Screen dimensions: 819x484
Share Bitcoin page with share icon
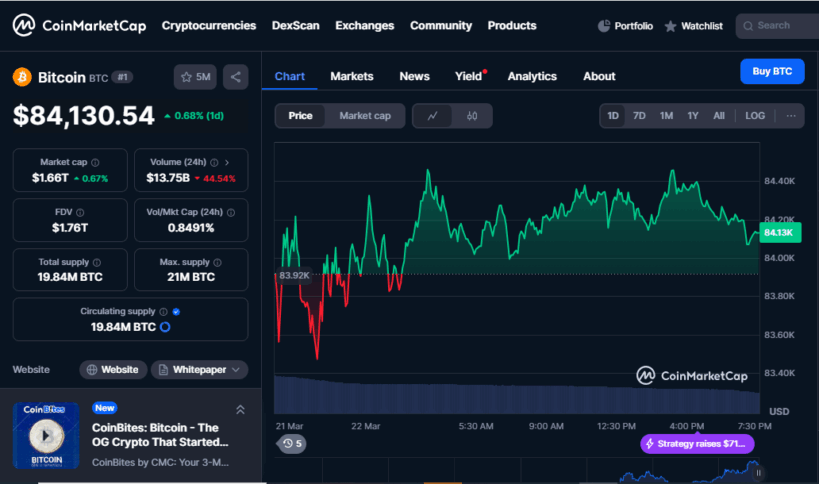[236, 77]
